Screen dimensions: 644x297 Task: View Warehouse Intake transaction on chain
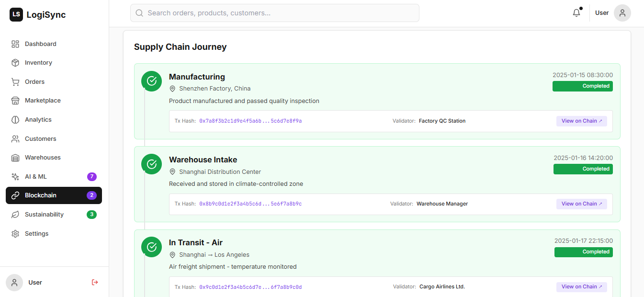pos(582,204)
